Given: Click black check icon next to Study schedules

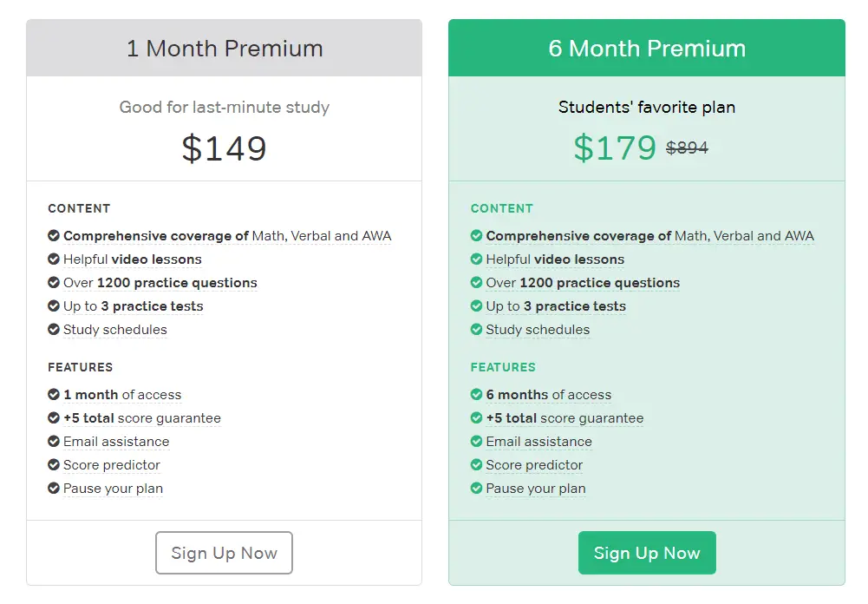Looking at the screenshot, I should click(54, 330).
